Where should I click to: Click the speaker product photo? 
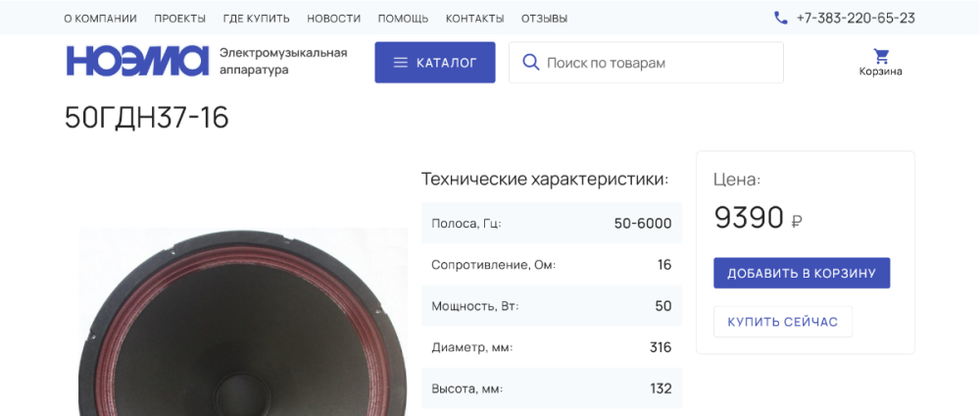(x=242, y=324)
